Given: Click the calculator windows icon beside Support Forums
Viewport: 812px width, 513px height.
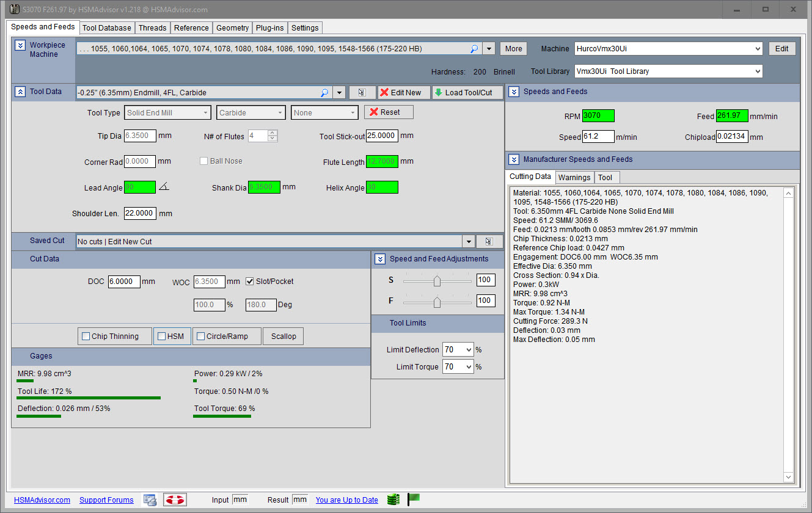Looking at the screenshot, I should pos(150,500).
